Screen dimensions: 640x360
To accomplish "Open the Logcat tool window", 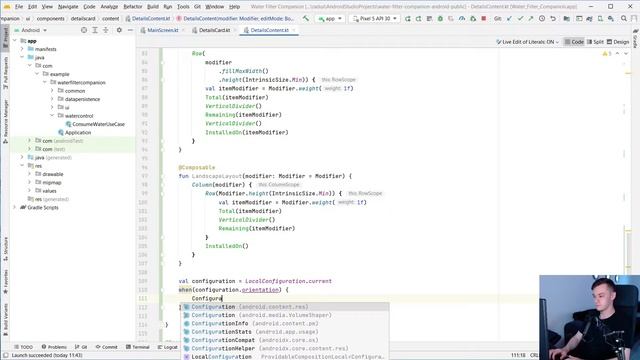I will pos(167,347).
